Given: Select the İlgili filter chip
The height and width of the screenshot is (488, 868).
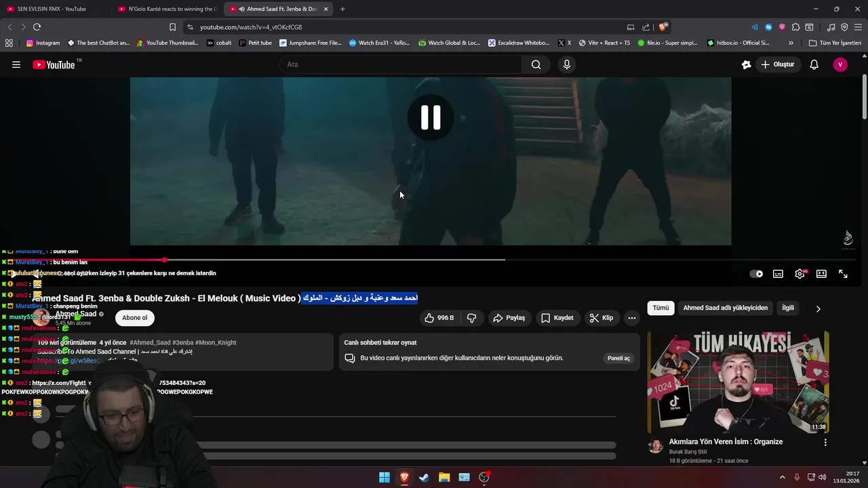Looking at the screenshot, I should 788,308.
